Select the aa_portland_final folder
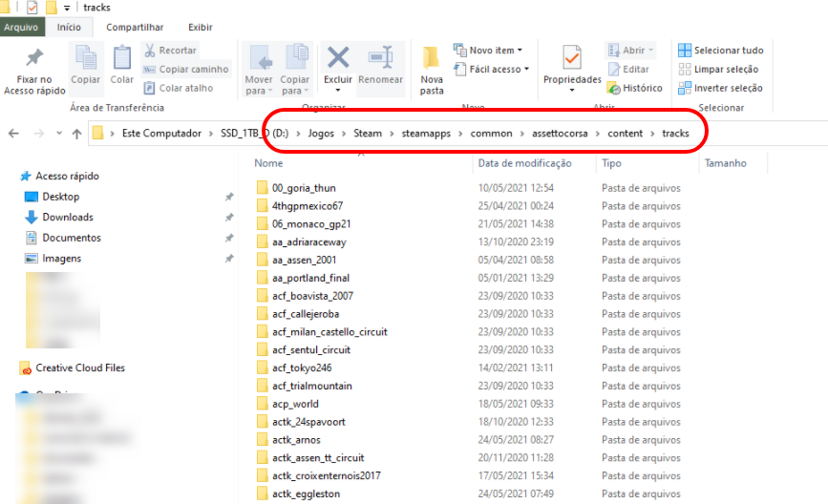 coord(310,278)
